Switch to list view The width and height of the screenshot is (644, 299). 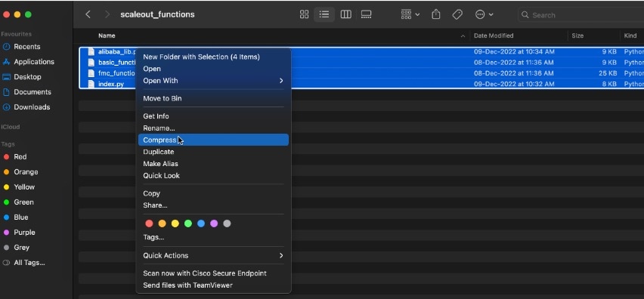(x=324, y=15)
